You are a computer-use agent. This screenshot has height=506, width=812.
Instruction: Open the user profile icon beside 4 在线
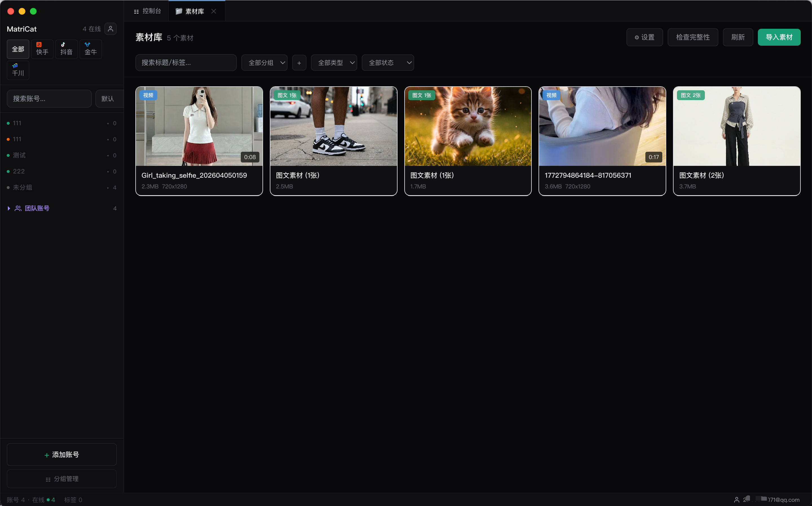[x=110, y=29]
